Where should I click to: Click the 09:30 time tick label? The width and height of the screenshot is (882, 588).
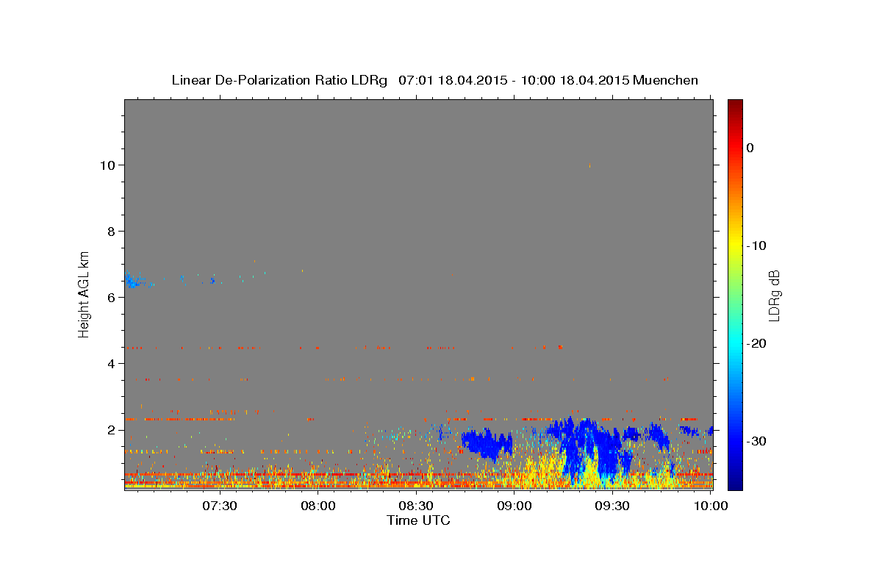612,506
